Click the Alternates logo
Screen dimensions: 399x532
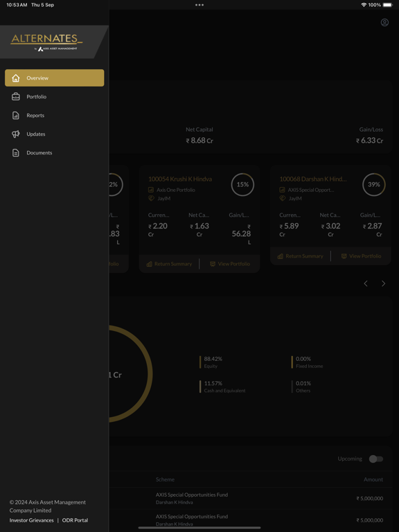point(46,42)
